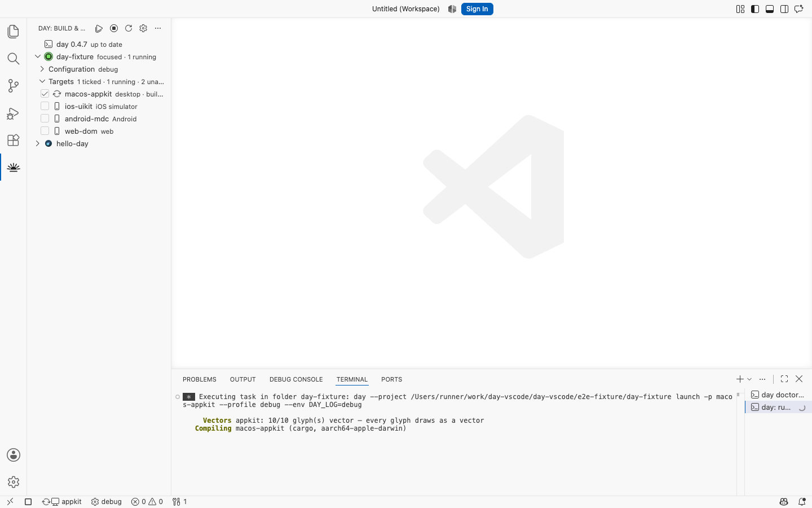Open Day panel settings gear
The width and height of the screenshot is (812, 508).
coord(143,28)
